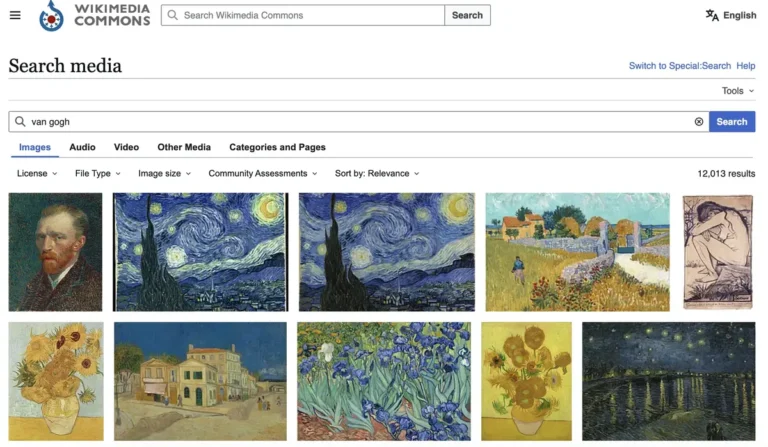Open The Yellow House painting thumbnail

pyautogui.click(x=200, y=381)
